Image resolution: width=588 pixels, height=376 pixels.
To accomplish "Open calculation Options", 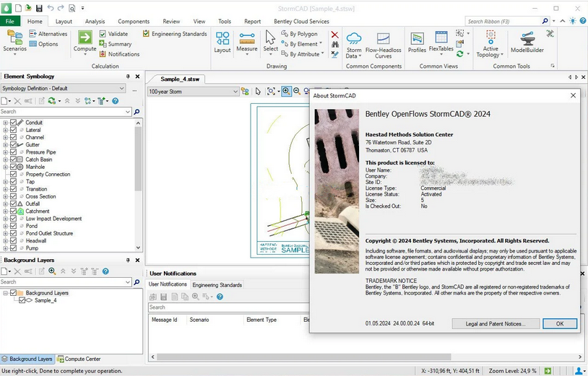I will pos(43,44).
